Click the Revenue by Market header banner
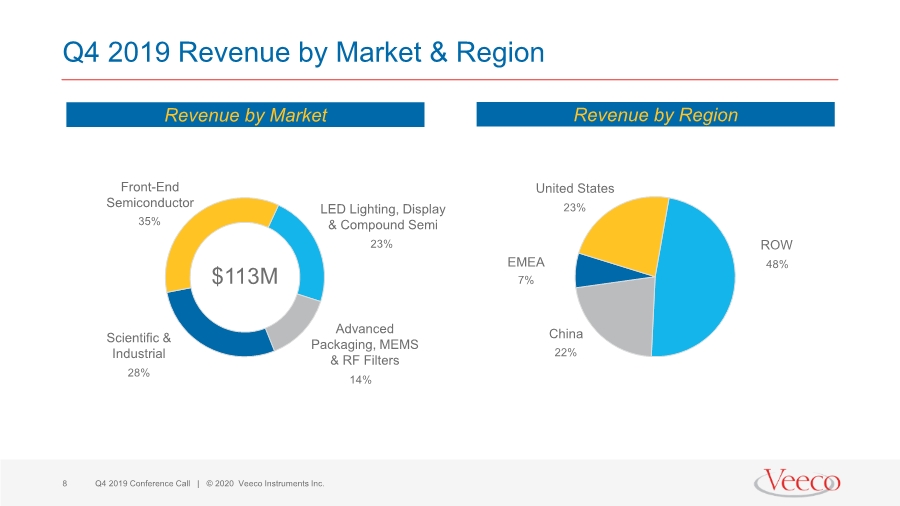Screen dimensions: 900x506 pyautogui.click(x=245, y=115)
